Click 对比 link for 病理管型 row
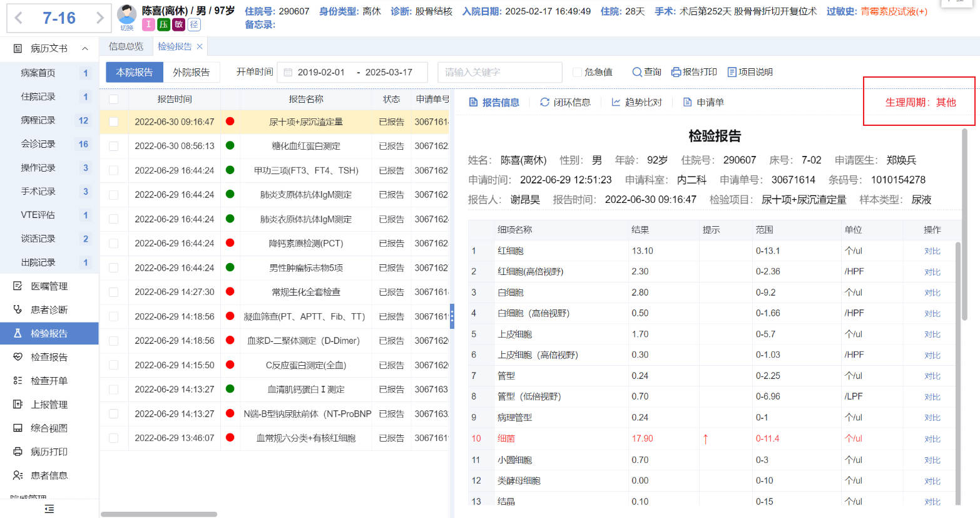The width and height of the screenshot is (980, 518). [932, 418]
